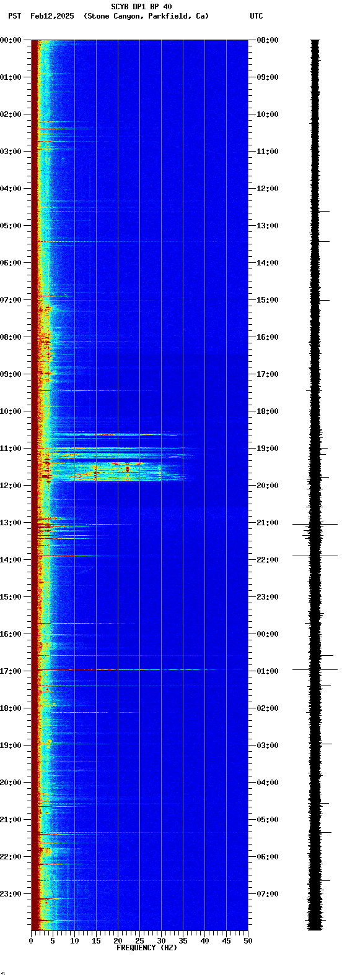Click the '04:00' UTC axis label
This screenshot has height=980, width=342.
pyautogui.click(x=268, y=783)
